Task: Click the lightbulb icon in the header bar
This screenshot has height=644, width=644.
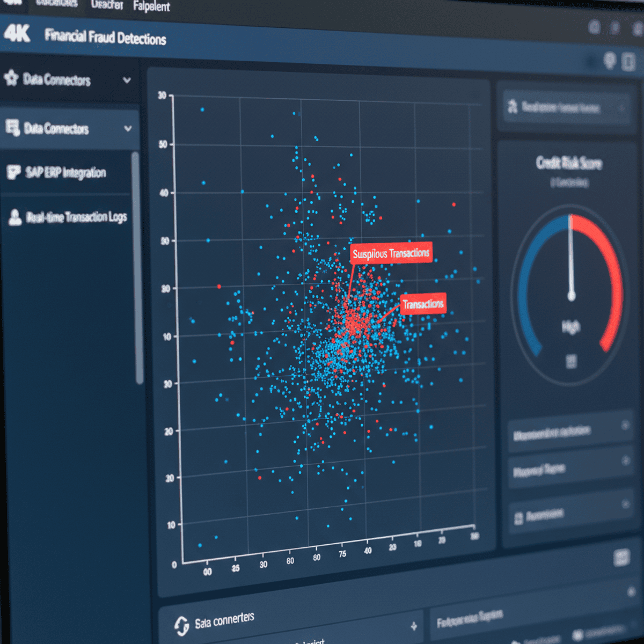Action: (x=610, y=60)
